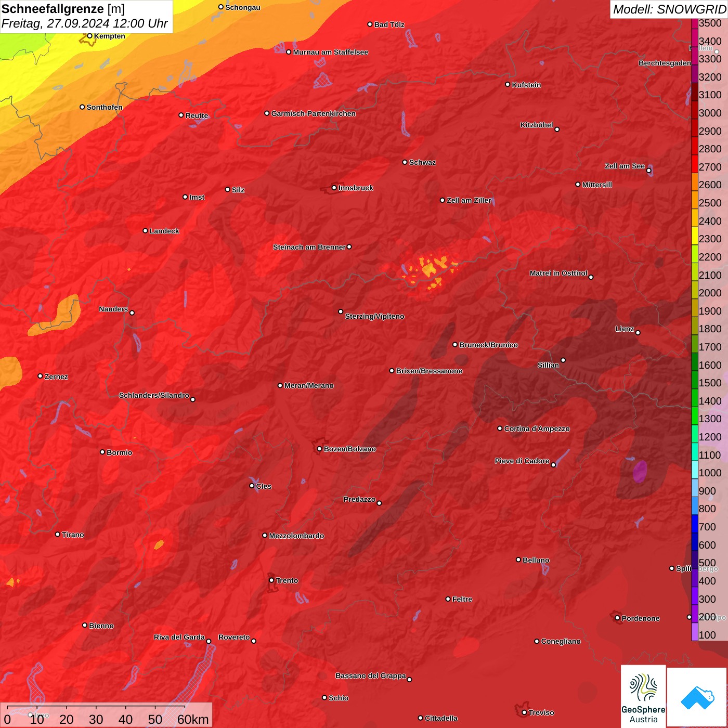
Task: Click the Zernez marker dot
Action: pos(41,376)
